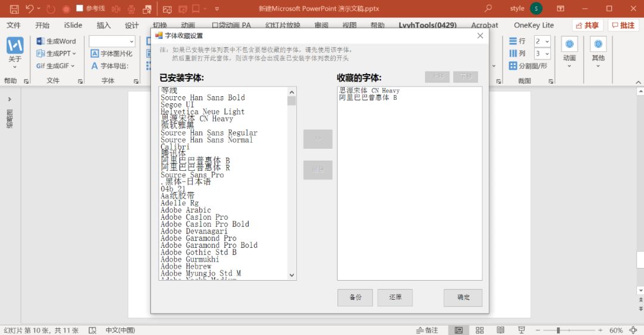Open ribbon display options icon
Image resolution: width=644 pixels, height=335 pixels.
561,8
